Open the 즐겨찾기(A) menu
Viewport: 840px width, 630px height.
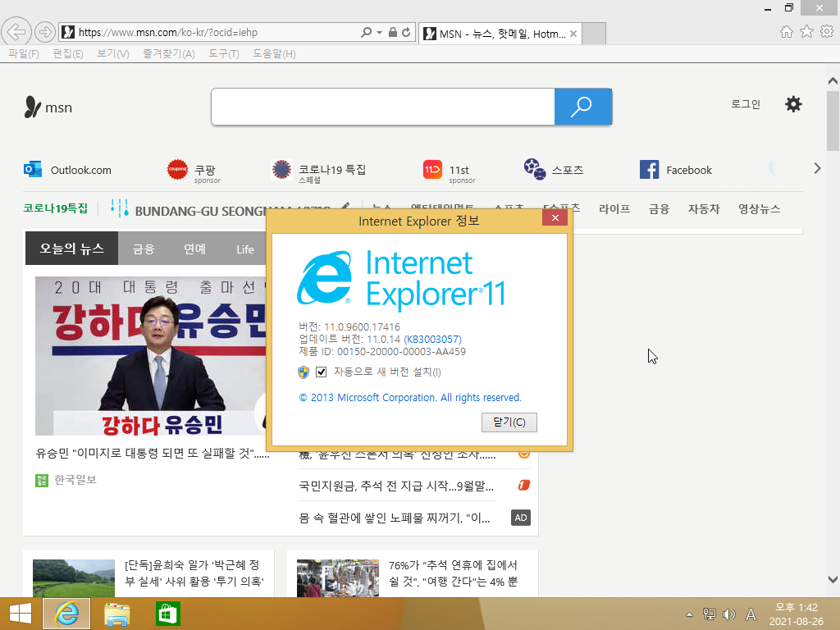pos(169,53)
